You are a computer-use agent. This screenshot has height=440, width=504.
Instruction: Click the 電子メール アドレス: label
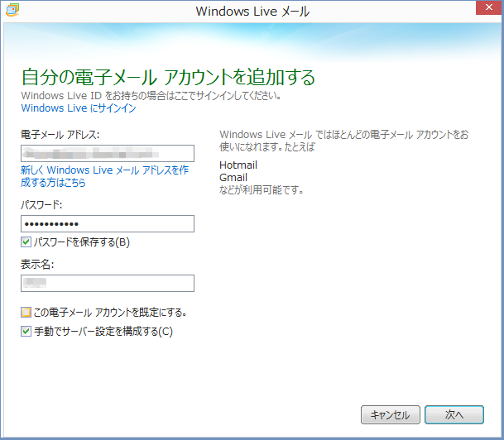(x=60, y=134)
